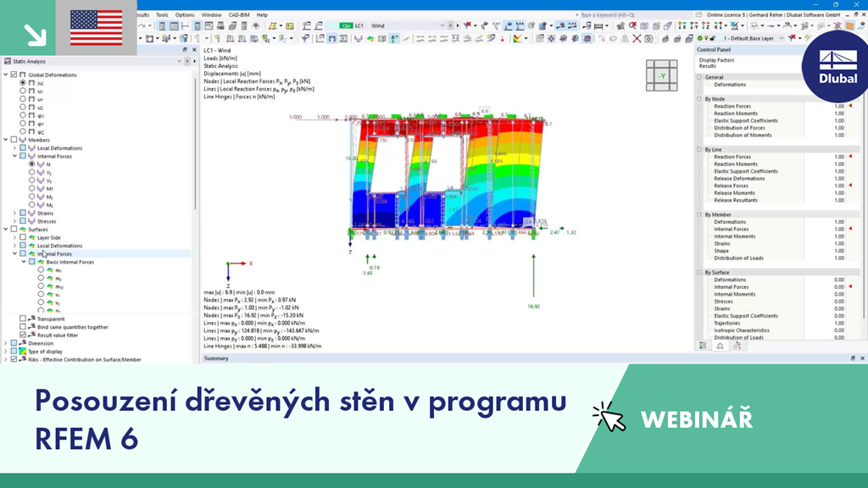Select the Dimension tree item
The image size is (868, 488).
tap(41, 343)
